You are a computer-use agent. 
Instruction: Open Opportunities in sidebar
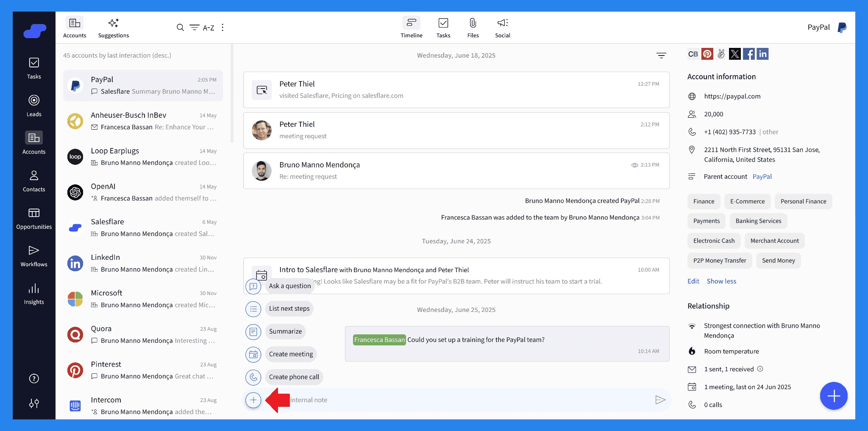click(x=34, y=219)
